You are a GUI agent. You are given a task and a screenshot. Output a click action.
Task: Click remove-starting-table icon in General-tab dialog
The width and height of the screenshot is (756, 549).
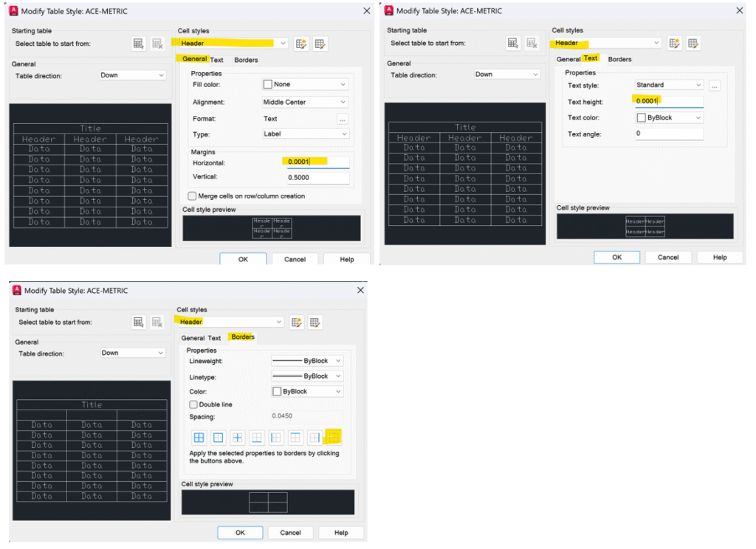[157, 44]
